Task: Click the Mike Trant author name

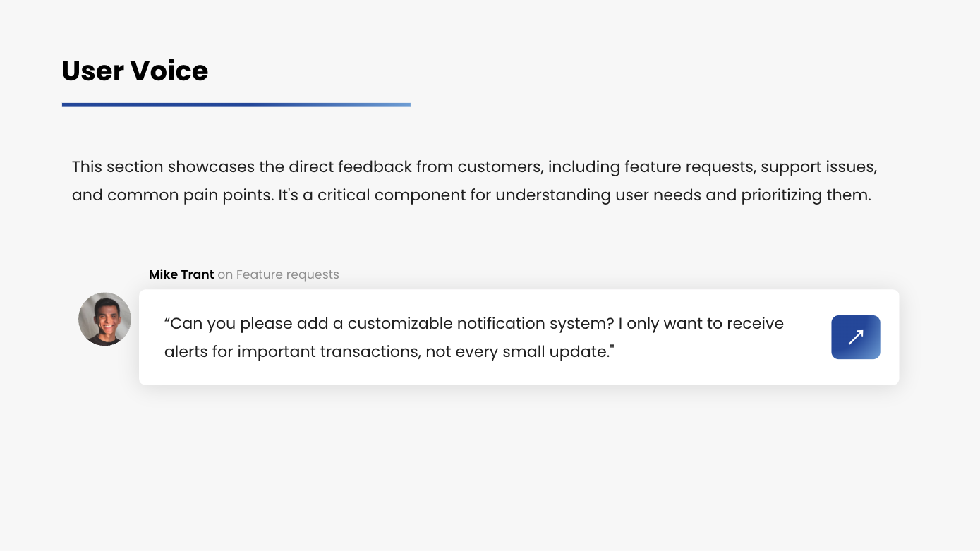Action: 181,274
